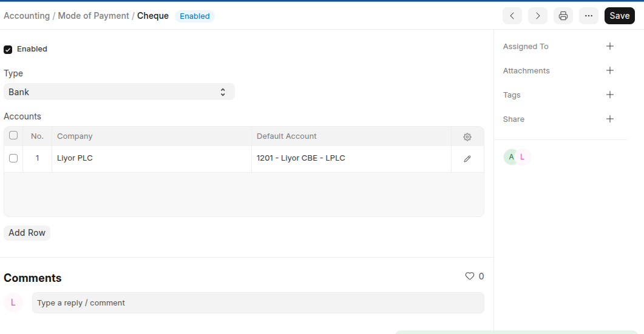Click the comment reply input field
This screenshot has height=334, width=644.
click(x=258, y=303)
